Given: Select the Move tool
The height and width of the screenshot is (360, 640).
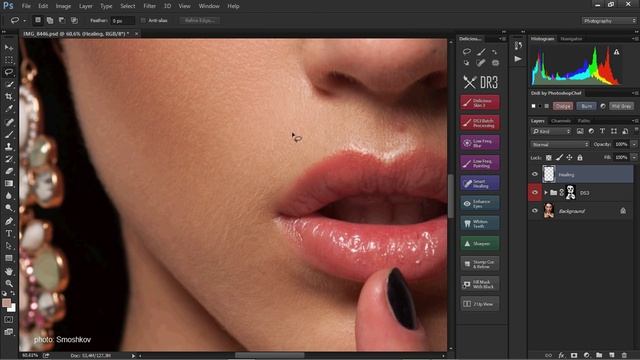Looking at the screenshot, I should tap(9, 48).
